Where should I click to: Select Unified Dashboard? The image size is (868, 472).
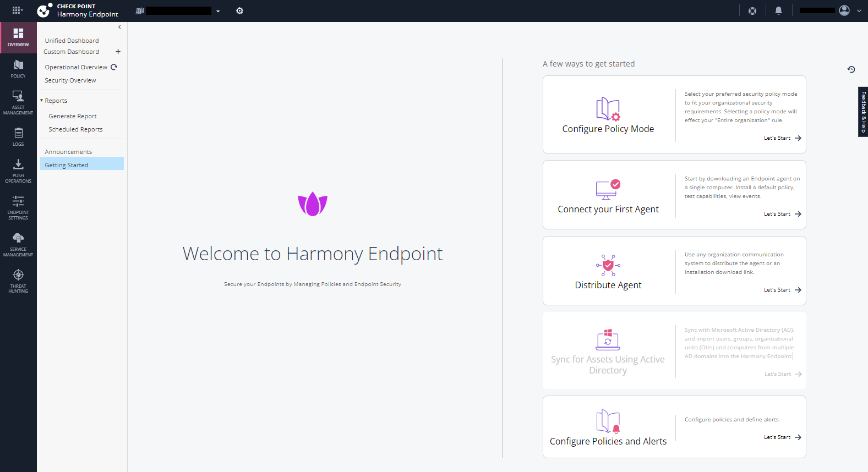72,41
